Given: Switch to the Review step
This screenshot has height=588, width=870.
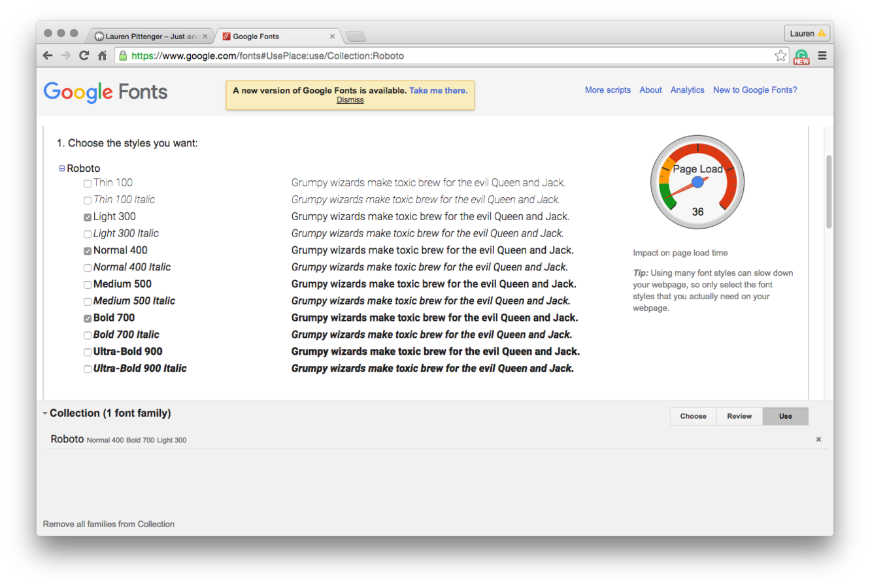Looking at the screenshot, I should (739, 416).
